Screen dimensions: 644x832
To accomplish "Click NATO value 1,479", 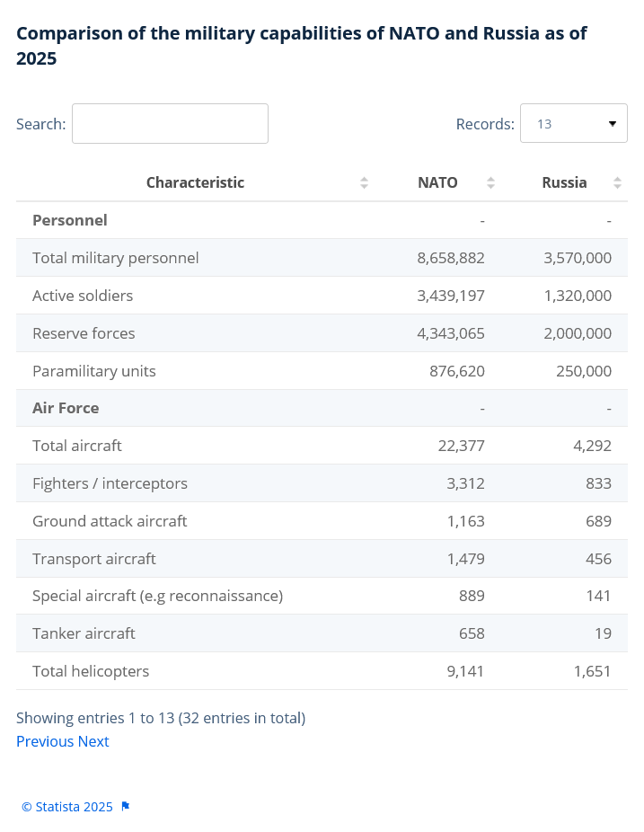I will [x=466, y=559].
